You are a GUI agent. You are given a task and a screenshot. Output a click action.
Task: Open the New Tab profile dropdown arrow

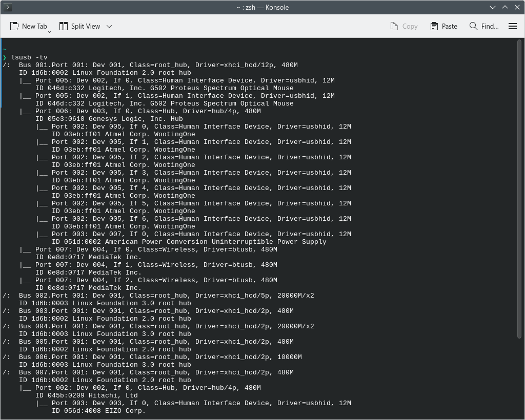coord(50,31)
